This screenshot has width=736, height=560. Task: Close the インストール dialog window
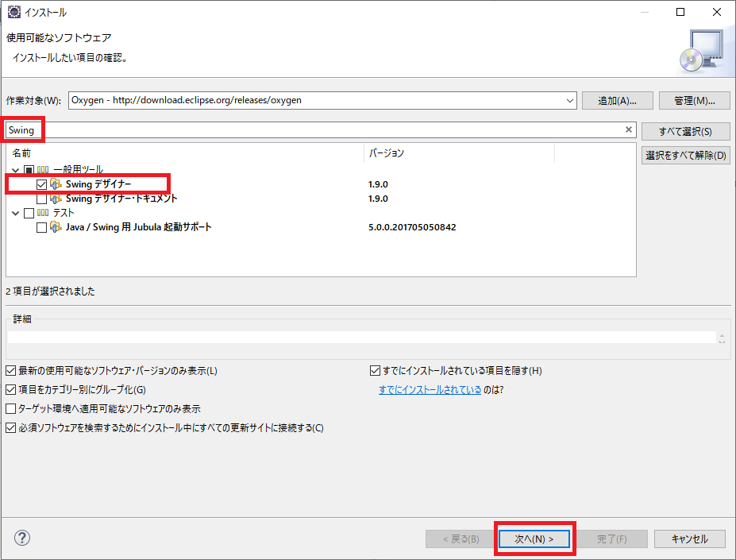(x=717, y=12)
